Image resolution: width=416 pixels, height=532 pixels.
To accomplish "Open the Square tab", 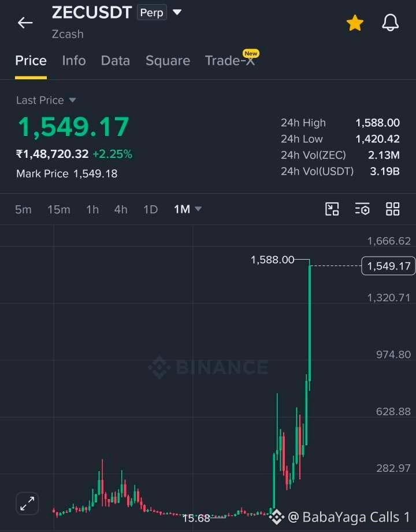I will (x=168, y=61).
